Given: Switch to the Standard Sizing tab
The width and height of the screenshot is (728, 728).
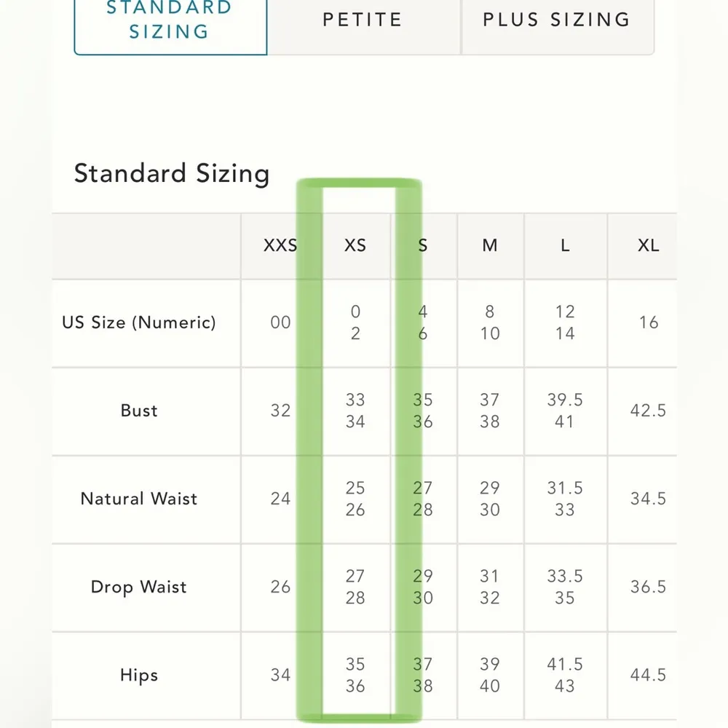Looking at the screenshot, I should pyautogui.click(x=170, y=20).
